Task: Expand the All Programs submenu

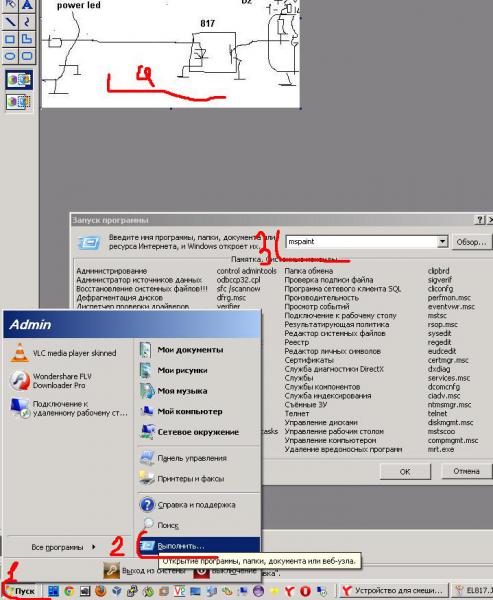Action: pos(63,547)
